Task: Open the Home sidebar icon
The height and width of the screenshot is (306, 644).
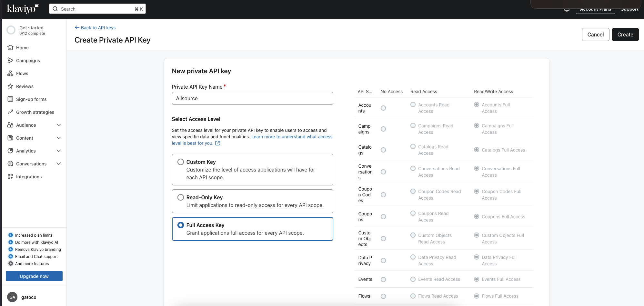Action: click(10, 48)
